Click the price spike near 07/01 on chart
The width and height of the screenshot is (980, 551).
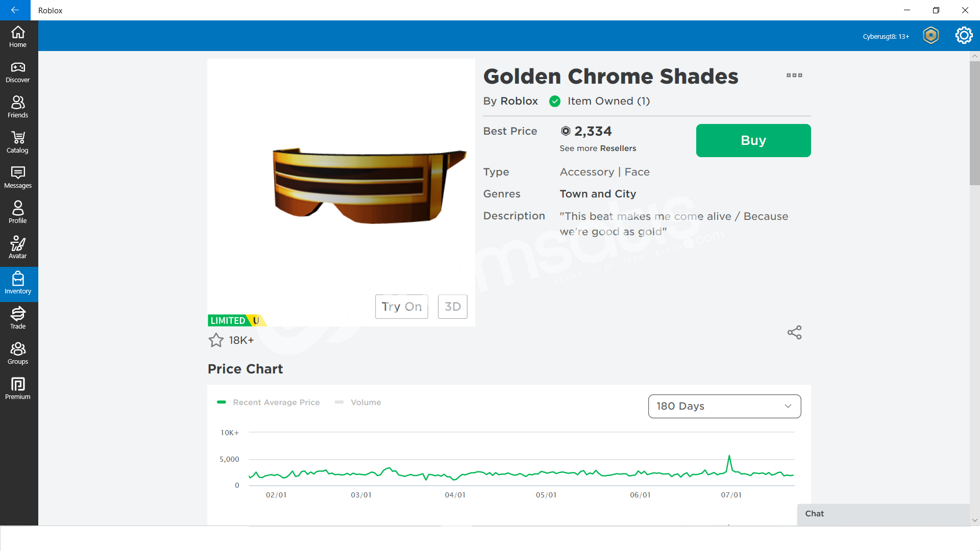tap(729, 456)
